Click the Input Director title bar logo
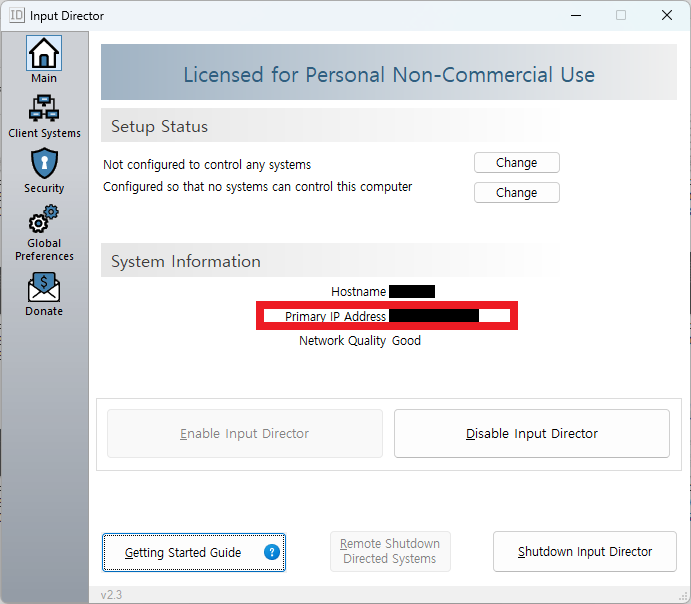This screenshot has height=604, width=691. tap(17, 15)
